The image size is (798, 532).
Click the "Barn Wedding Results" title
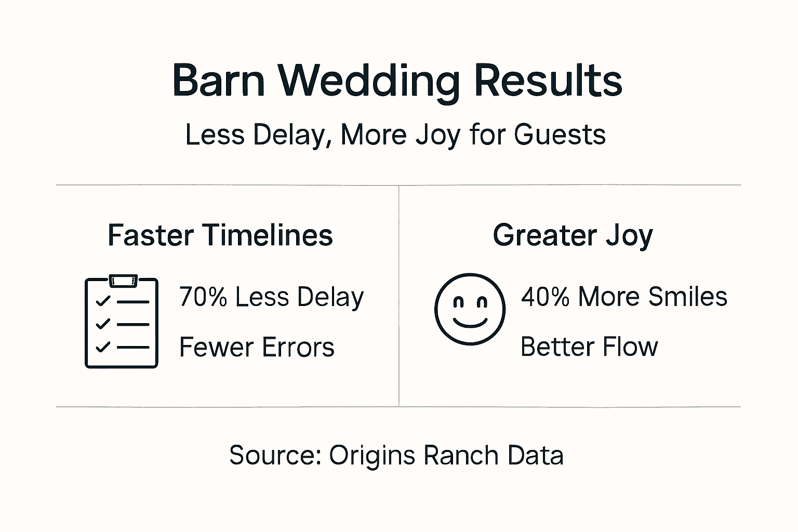[397, 81]
